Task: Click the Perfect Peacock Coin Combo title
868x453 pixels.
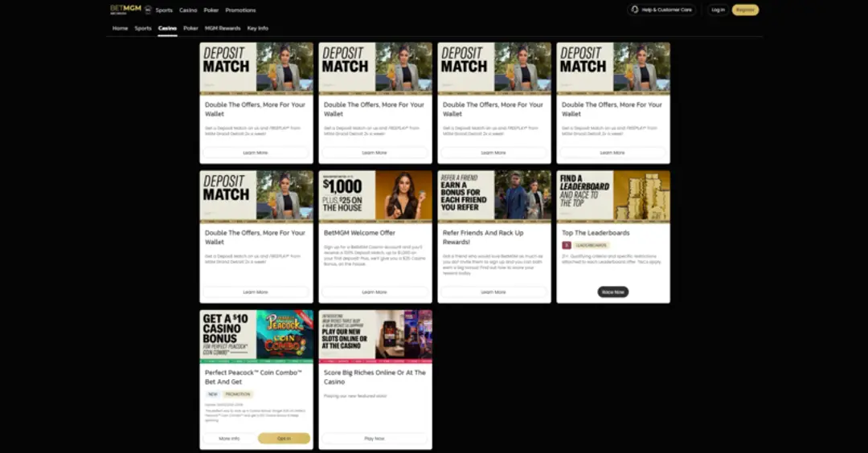Action: click(253, 377)
